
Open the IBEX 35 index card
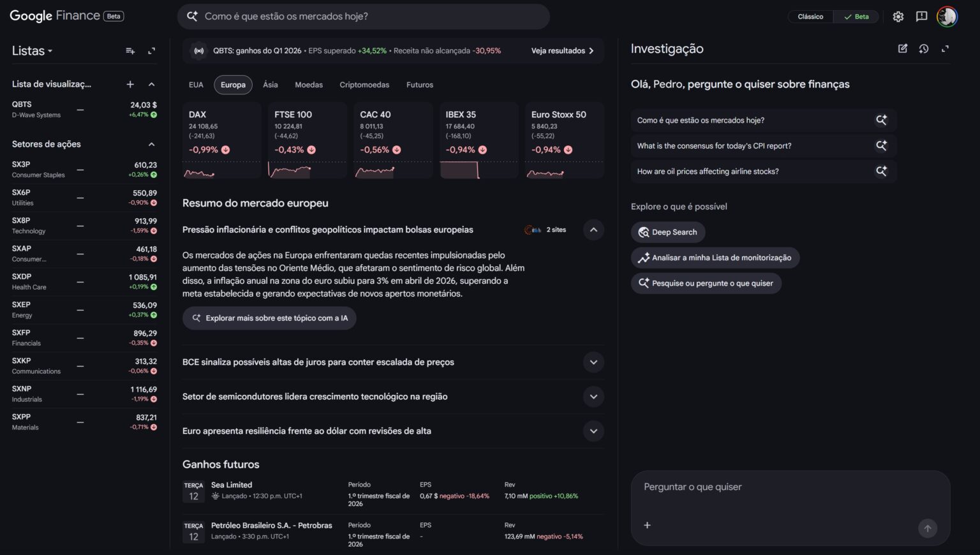[479, 140]
